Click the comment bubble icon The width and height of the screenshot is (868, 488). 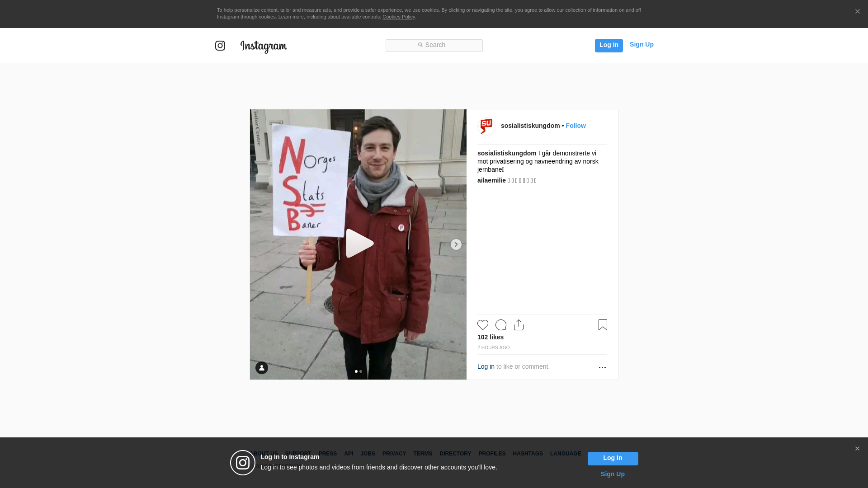point(501,325)
